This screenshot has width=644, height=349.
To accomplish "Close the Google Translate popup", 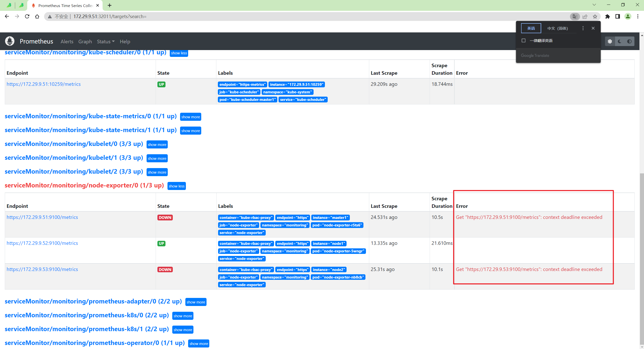I will [x=593, y=28].
